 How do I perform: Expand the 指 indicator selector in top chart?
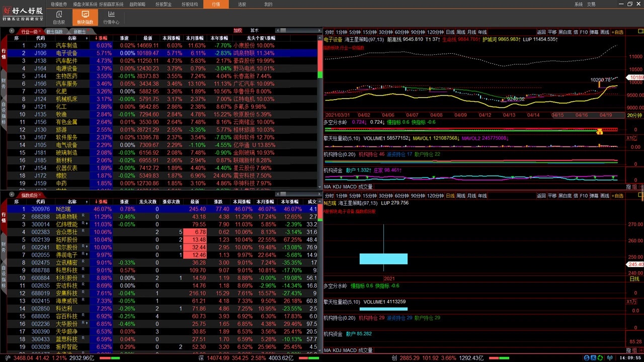(x=628, y=187)
